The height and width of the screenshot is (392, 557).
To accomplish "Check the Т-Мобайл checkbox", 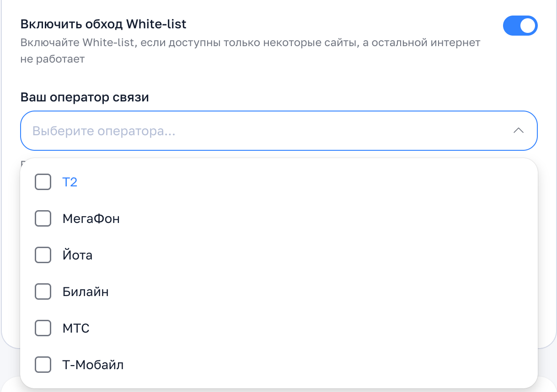I will (43, 365).
